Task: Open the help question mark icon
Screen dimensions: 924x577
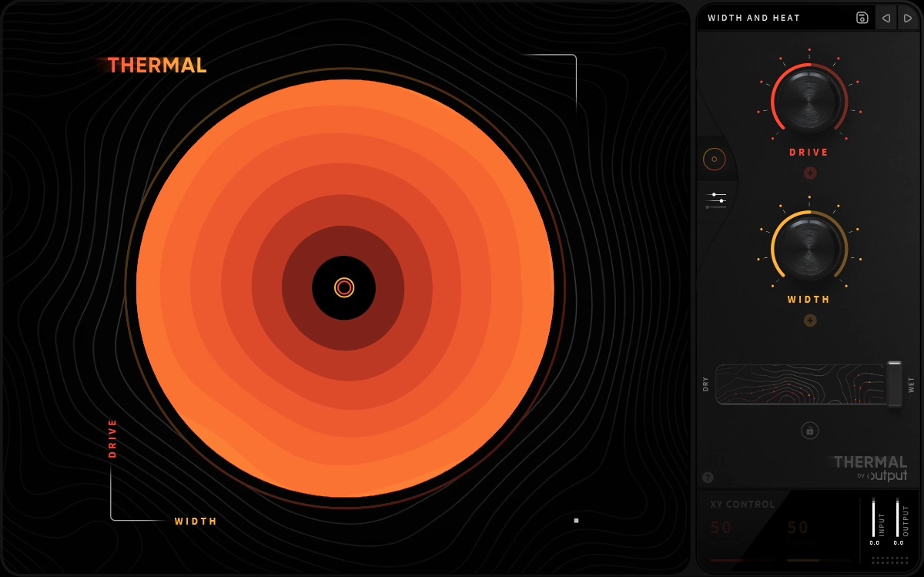Action: (x=708, y=478)
